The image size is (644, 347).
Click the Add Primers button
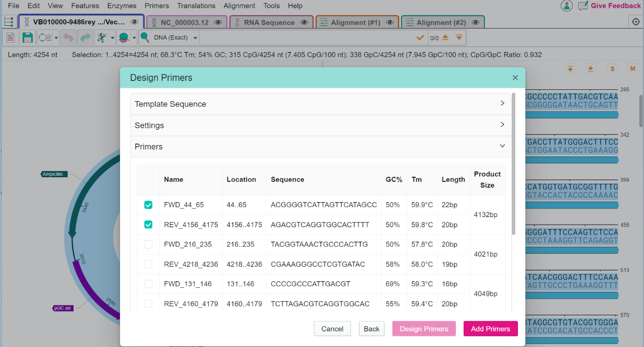tap(490, 329)
